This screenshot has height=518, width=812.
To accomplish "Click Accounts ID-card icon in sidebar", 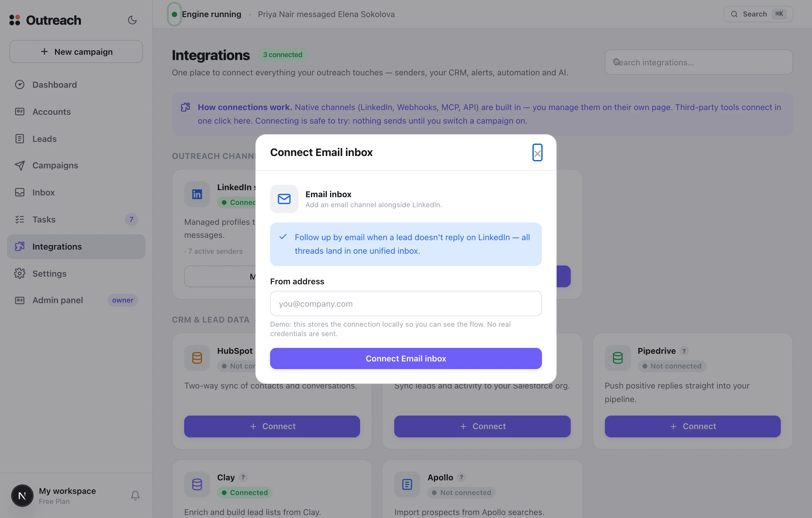I will pos(19,112).
